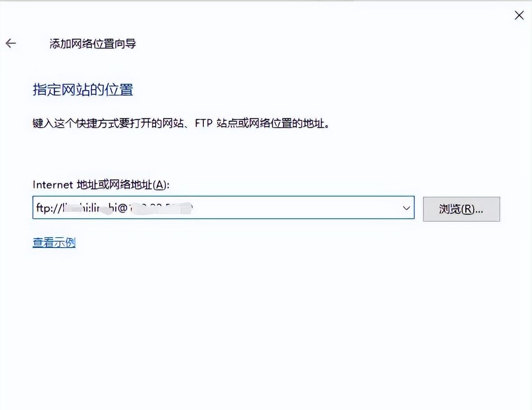Click the word FTP in the description

pos(204,123)
